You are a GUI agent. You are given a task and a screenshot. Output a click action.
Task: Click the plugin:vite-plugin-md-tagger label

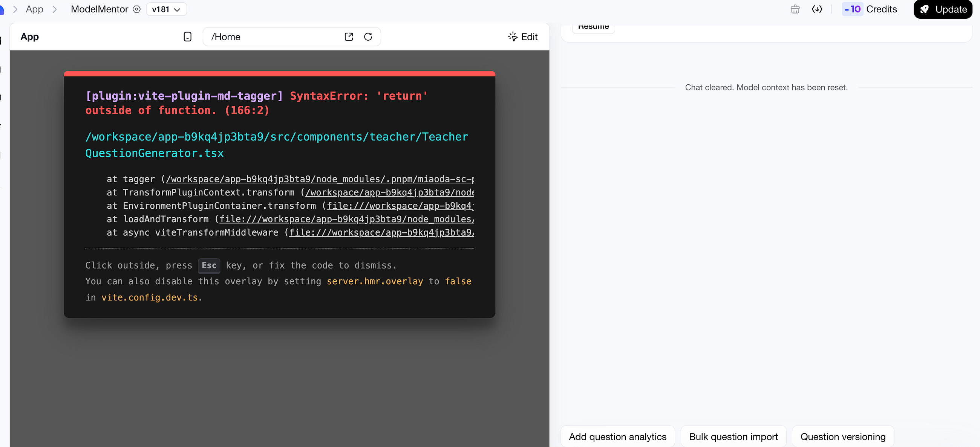tap(184, 96)
